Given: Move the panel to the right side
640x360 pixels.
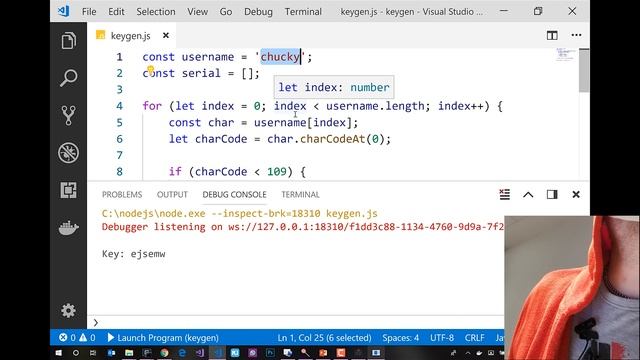Looking at the screenshot, I should (x=552, y=194).
